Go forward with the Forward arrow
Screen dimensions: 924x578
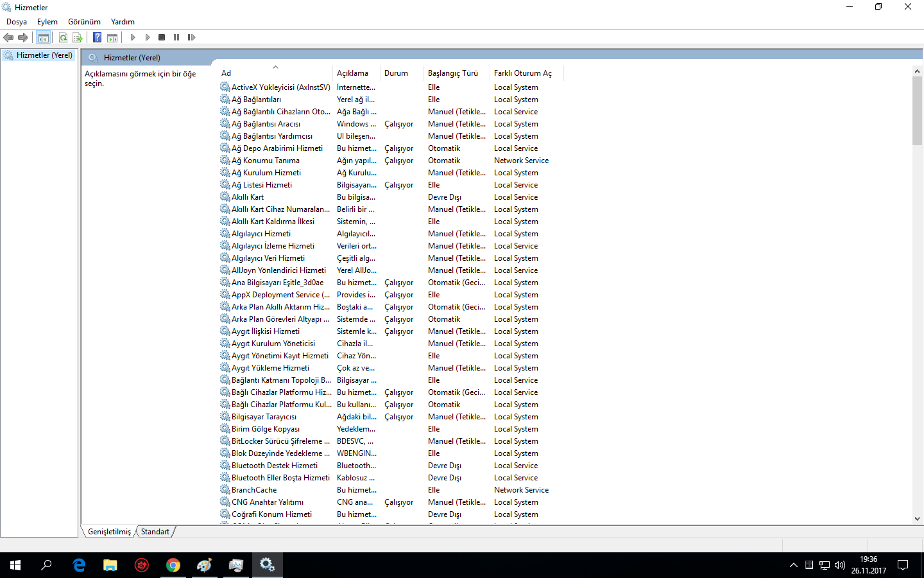click(23, 37)
